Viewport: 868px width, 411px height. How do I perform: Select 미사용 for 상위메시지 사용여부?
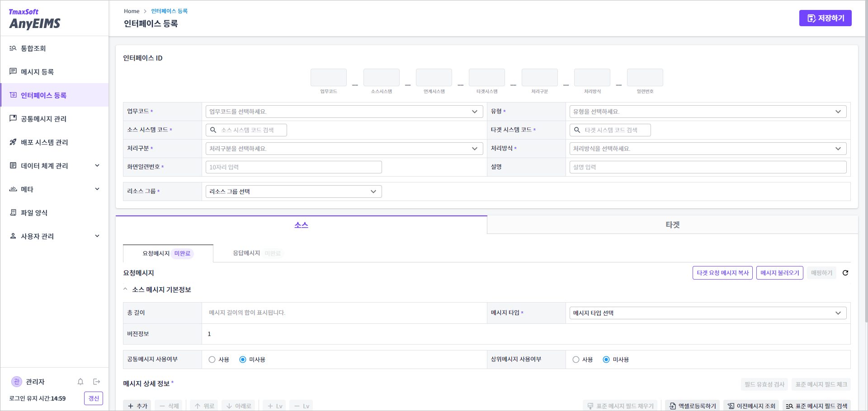[606, 360]
